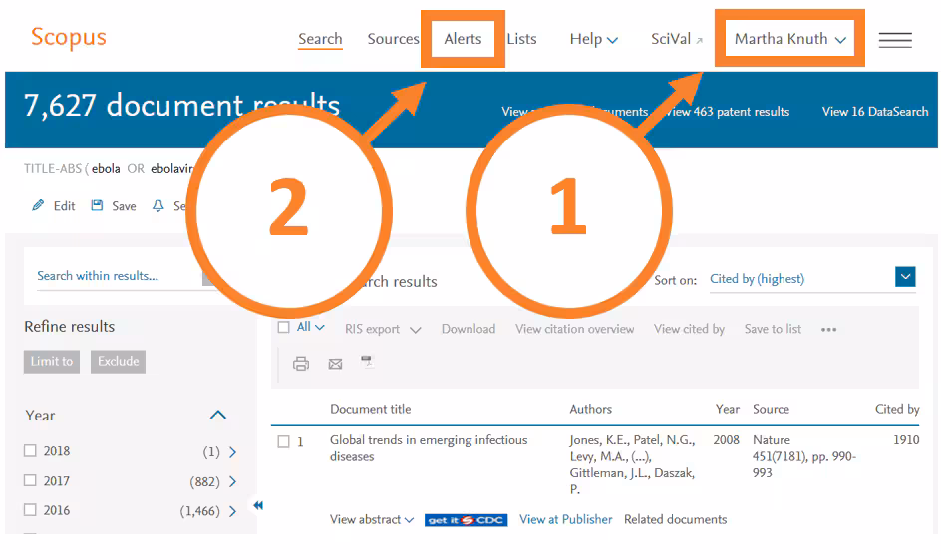Open SciVal external link
This screenshot has height=560, width=941.
click(676, 39)
